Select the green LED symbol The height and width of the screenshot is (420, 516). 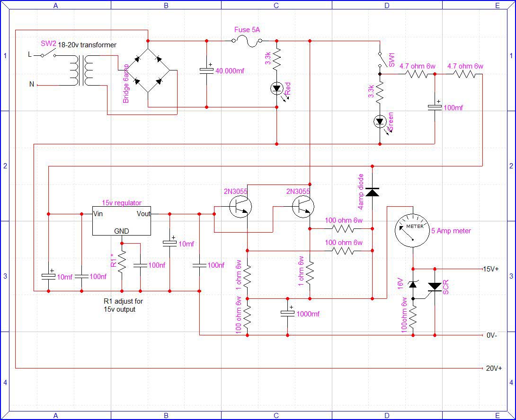380,122
